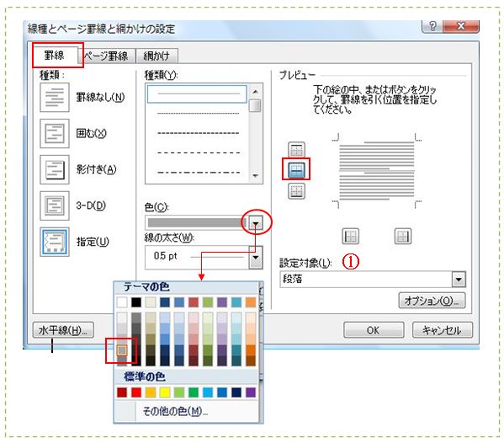Open the 色 color dropdown arrow
The width and height of the screenshot is (504, 443).
point(256,222)
